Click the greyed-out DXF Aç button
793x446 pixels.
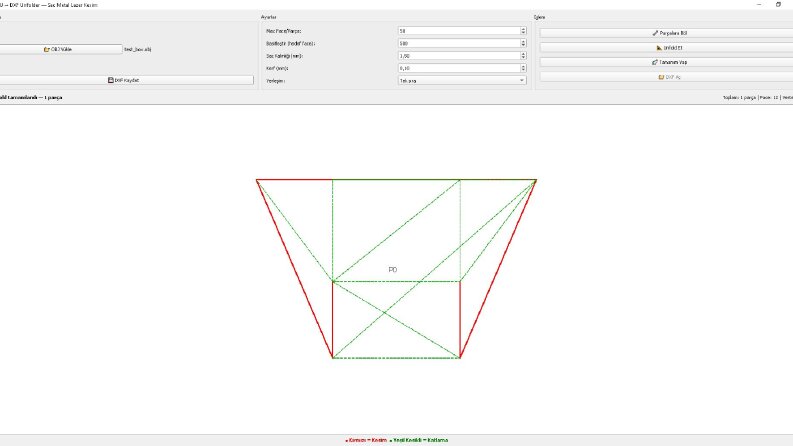pos(669,77)
